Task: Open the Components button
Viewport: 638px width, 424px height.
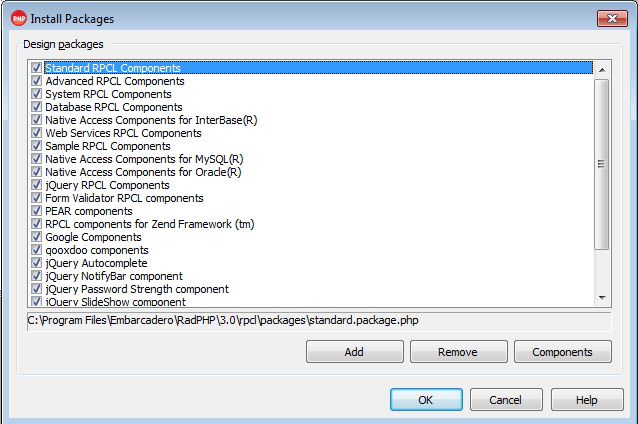Action: click(563, 352)
